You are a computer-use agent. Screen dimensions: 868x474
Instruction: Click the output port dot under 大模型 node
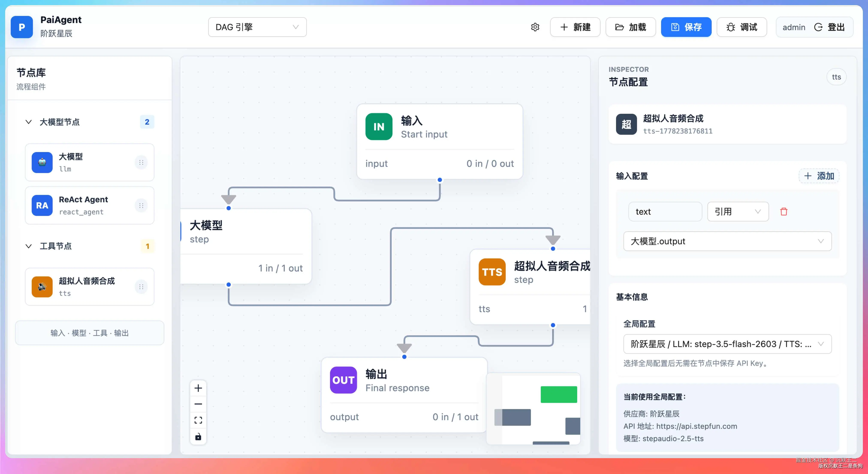[x=228, y=285]
